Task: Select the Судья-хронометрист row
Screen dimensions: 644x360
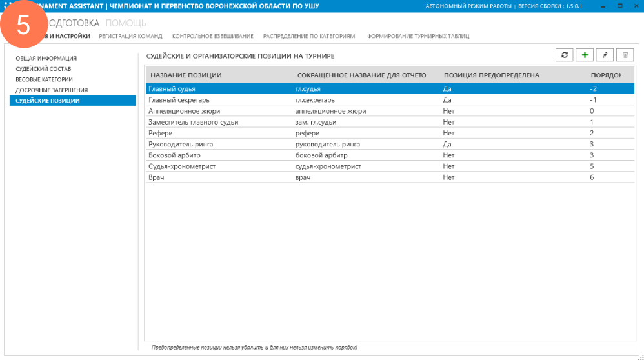Action: [x=182, y=166]
